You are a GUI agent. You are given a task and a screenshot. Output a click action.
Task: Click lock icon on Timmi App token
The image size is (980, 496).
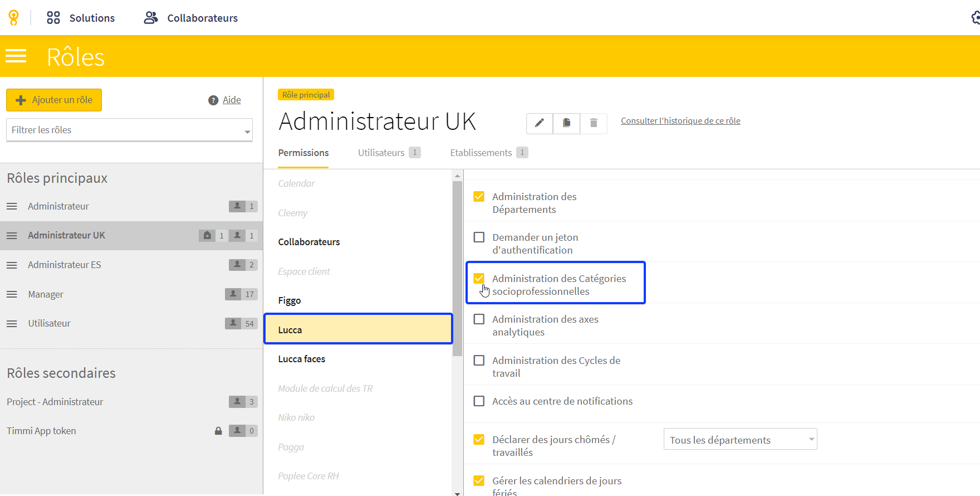coord(218,431)
